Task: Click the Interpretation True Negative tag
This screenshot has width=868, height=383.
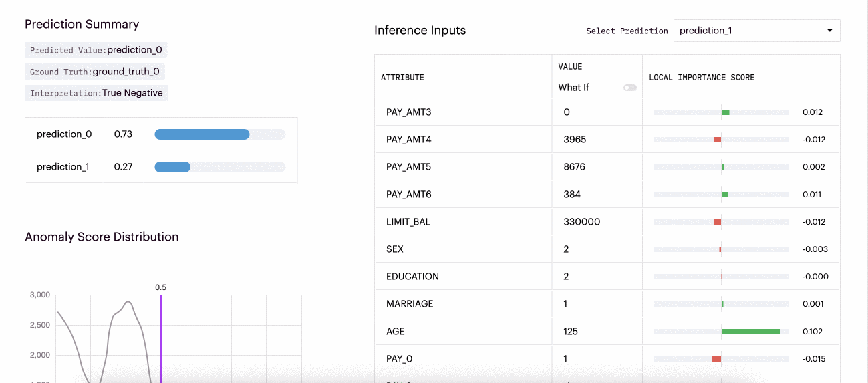Action: [x=96, y=93]
